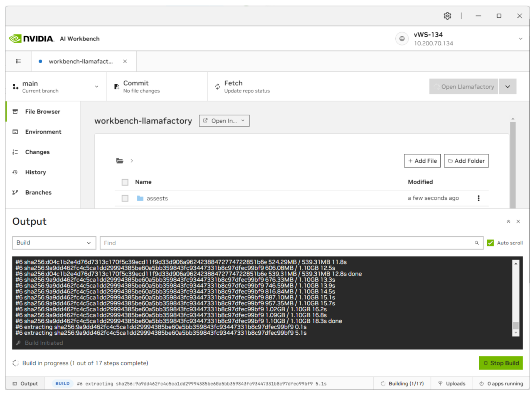532x395 pixels.
Task: Open the assests row three-dot menu
Action: (x=478, y=198)
